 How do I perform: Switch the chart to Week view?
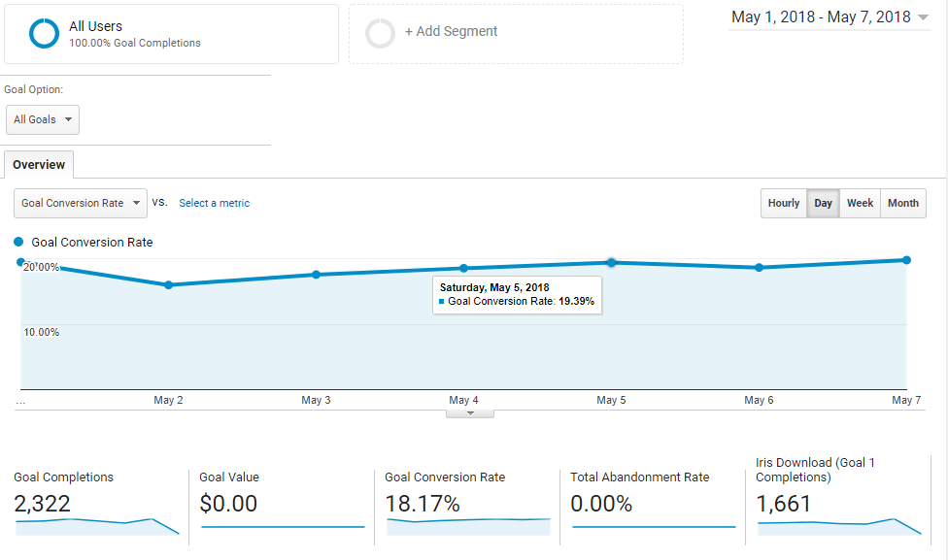tap(860, 204)
